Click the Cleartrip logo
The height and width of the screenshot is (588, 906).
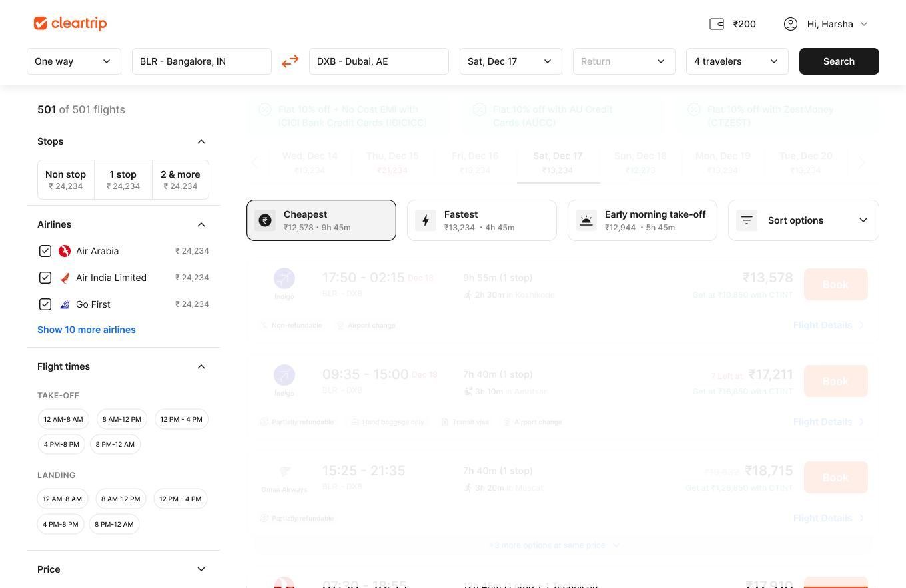click(x=70, y=23)
